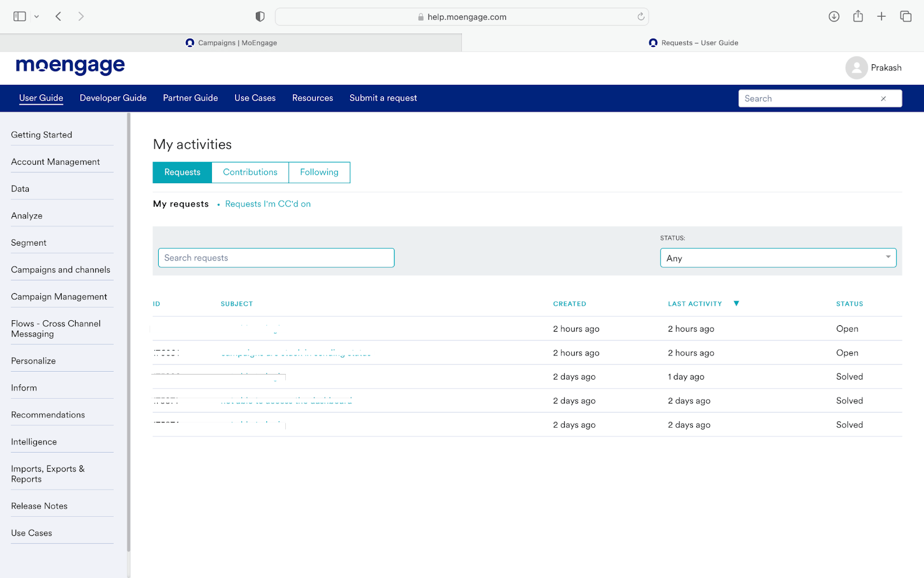
Task: Clear the help center search box
Action: coord(883,99)
